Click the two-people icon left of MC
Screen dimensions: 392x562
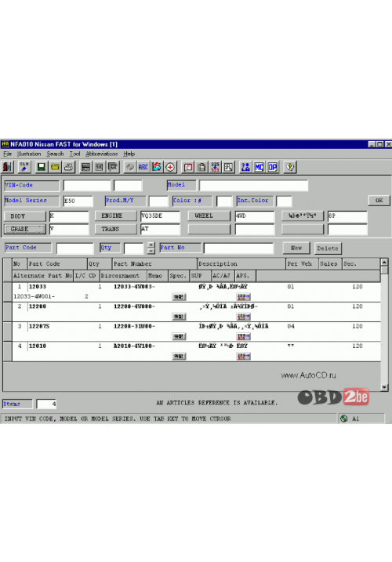[245, 167]
